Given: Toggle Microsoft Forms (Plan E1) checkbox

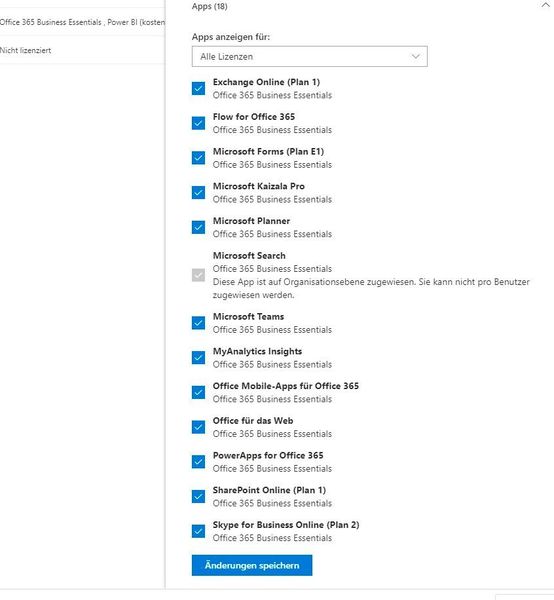Looking at the screenshot, I should [198, 158].
